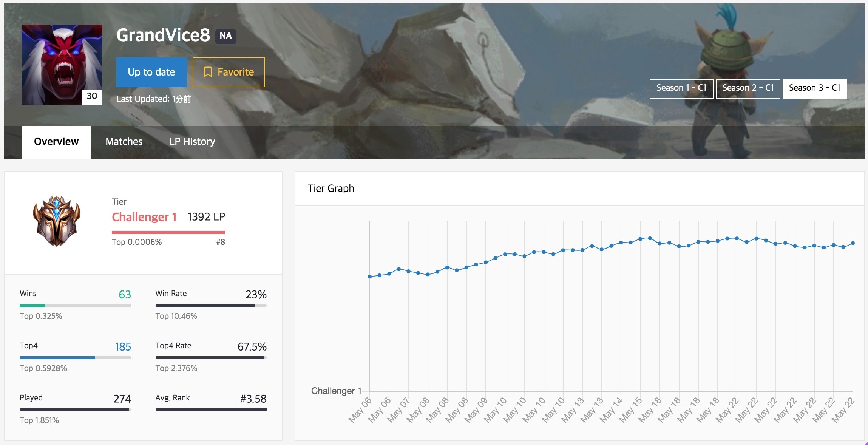Click the Up to date button
868x445 pixels.
pyautogui.click(x=151, y=72)
